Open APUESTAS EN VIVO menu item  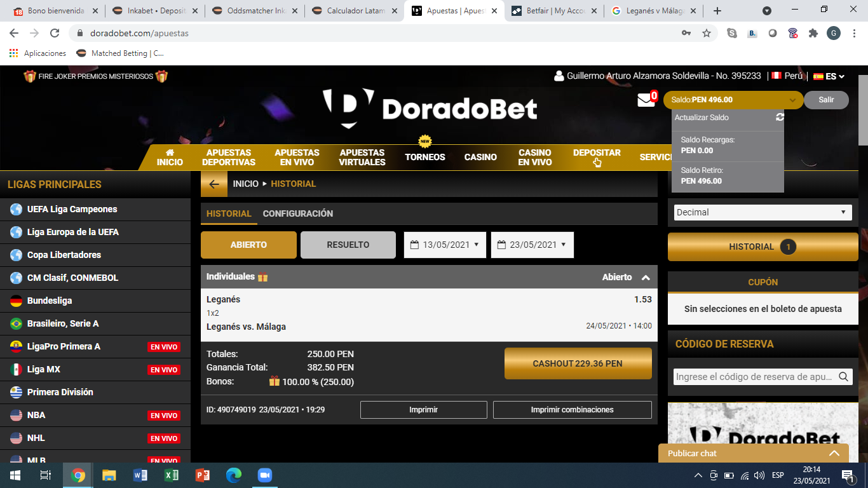pyautogui.click(x=297, y=157)
